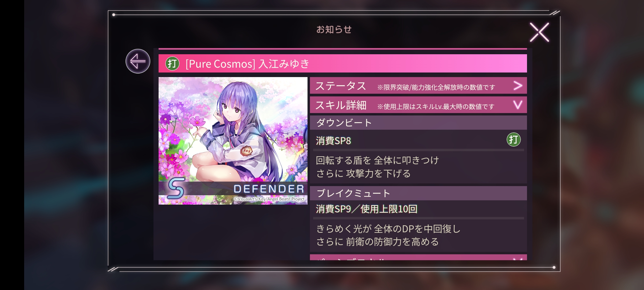Image resolution: width=644 pixels, height=290 pixels.
Task: Close the お知らせ dialog with X
Action: pos(539,32)
